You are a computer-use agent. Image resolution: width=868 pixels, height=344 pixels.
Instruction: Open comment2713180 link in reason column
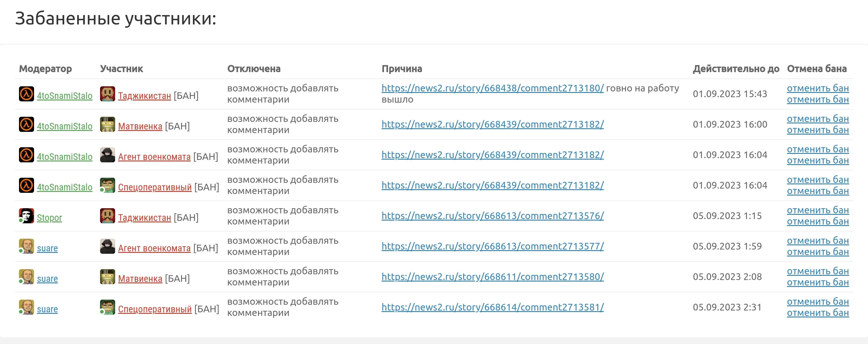click(x=492, y=88)
